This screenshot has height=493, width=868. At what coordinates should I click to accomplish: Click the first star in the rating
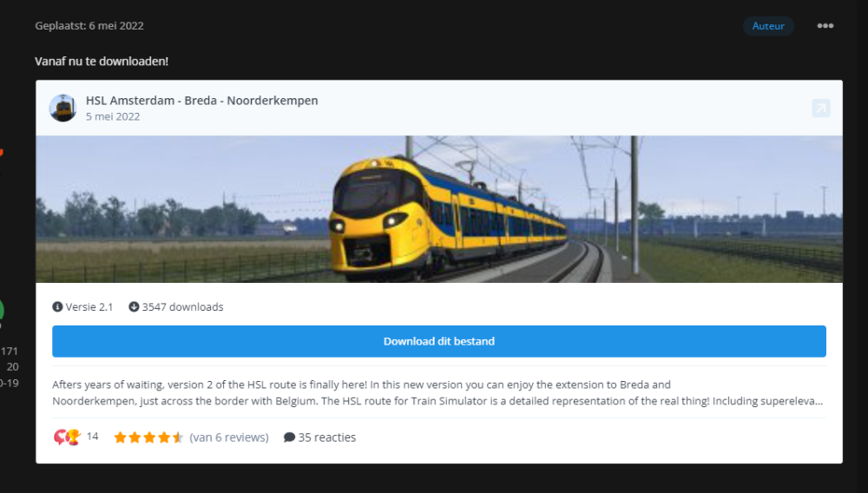point(120,437)
